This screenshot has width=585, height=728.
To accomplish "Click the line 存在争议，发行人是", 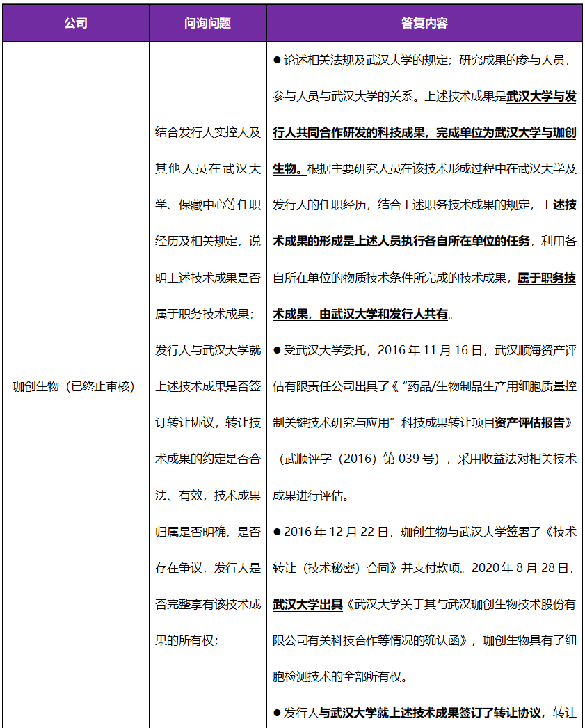I will click(x=208, y=568).
